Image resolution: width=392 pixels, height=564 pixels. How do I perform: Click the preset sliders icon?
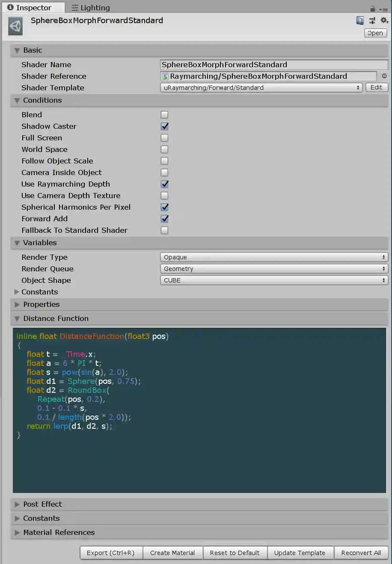(x=372, y=21)
